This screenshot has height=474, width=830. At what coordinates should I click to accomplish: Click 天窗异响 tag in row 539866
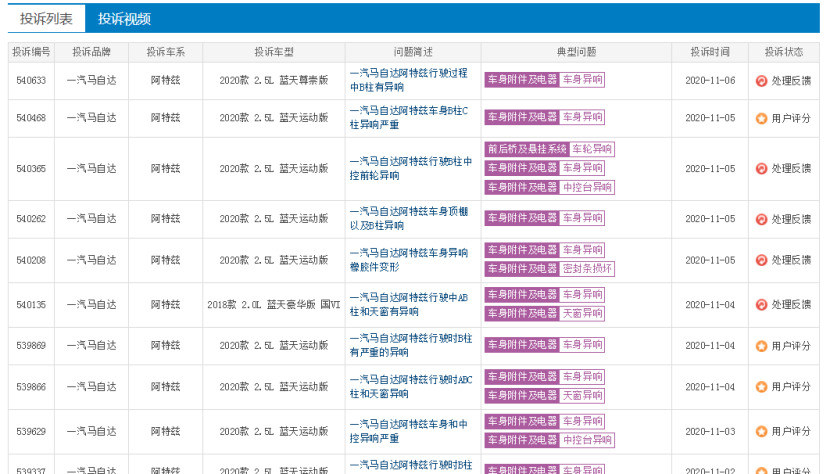[x=582, y=396]
